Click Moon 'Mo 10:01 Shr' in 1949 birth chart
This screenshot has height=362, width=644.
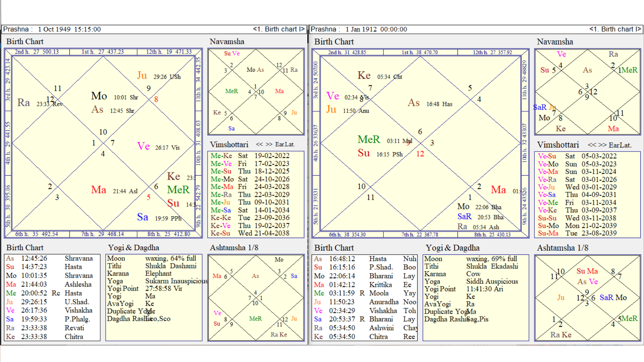coord(114,96)
